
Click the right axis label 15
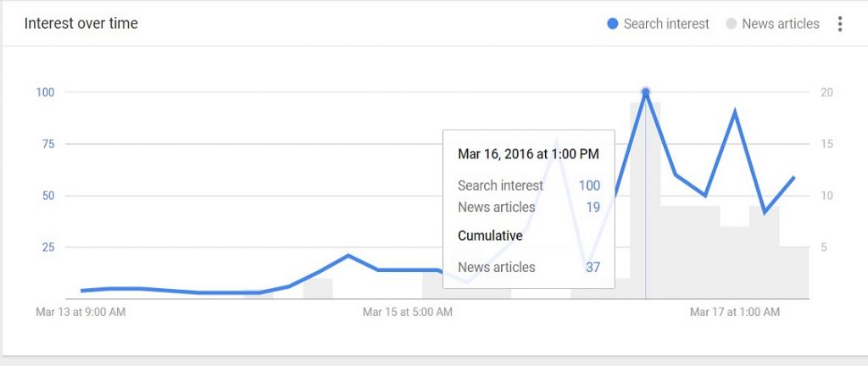(828, 144)
